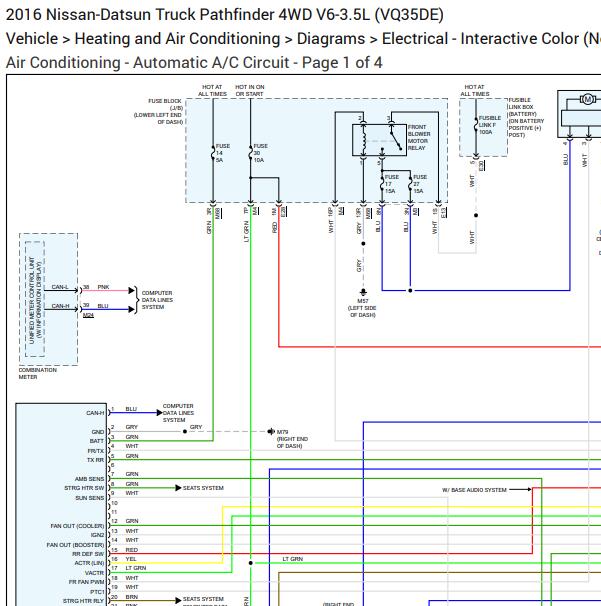The height and width of the screenshot is (606, 601).
Task: Click the M57 ground symbol
Action: (x=363, y=292)
